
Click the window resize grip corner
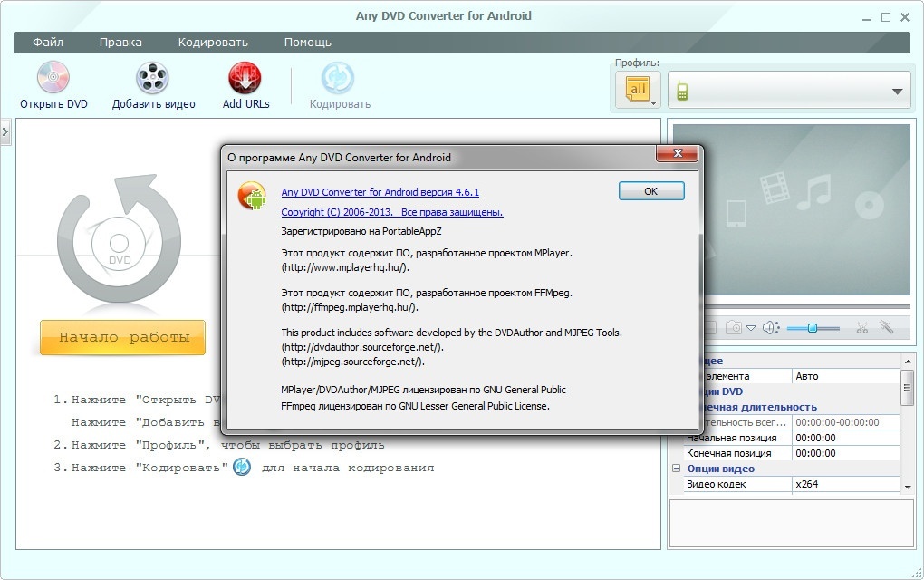(x=917, y=573)
